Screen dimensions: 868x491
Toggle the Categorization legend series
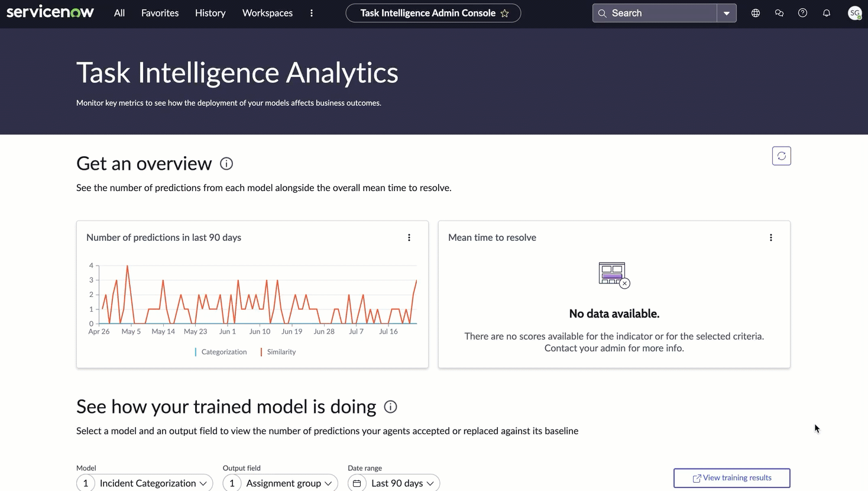click(221, 352)
